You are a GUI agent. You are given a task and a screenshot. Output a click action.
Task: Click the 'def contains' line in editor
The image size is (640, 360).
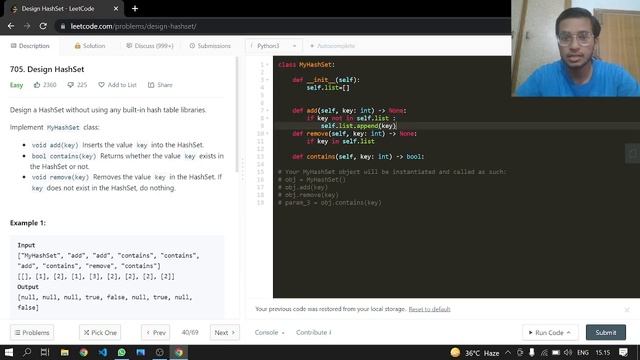coord(358,157)
